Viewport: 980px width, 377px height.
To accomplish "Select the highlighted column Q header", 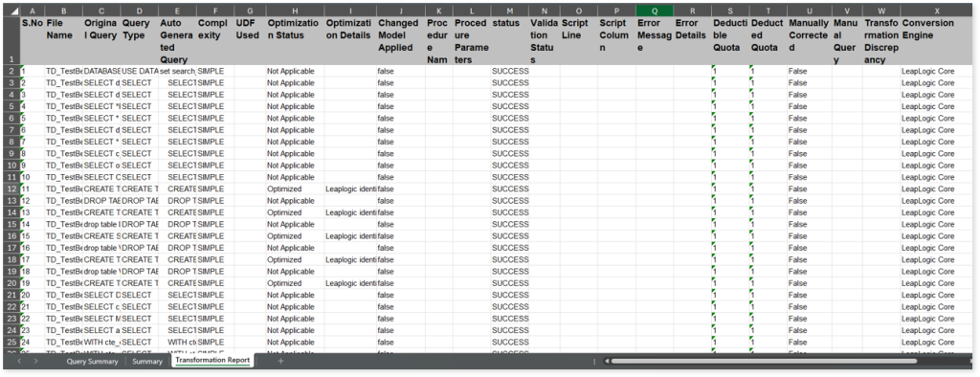I will tap(655, 11).
